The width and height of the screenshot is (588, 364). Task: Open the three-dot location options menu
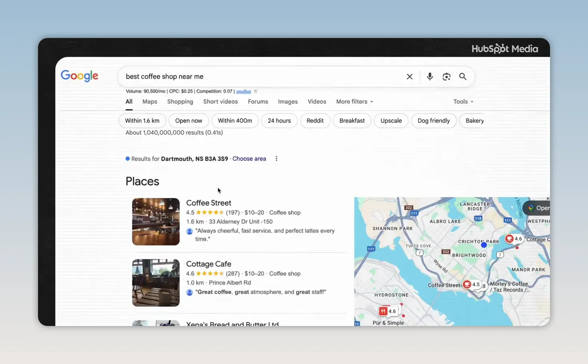(x=276, y=158)
